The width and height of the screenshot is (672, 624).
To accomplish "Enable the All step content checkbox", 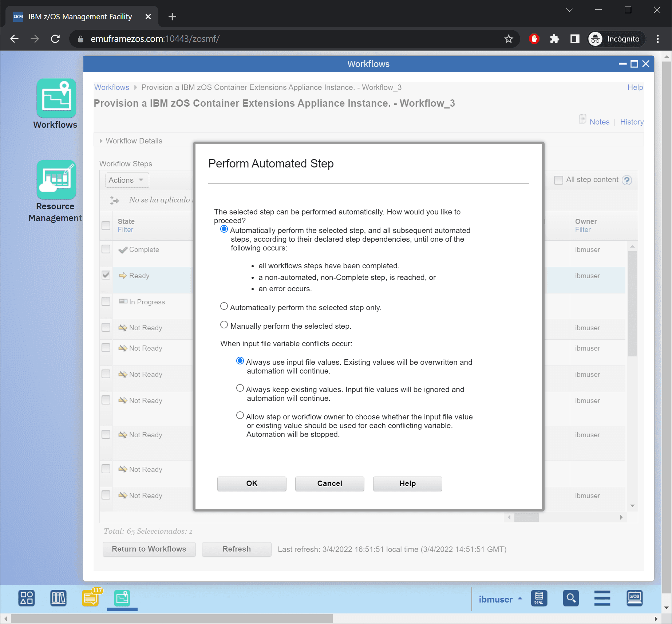I will click(558, 180).
